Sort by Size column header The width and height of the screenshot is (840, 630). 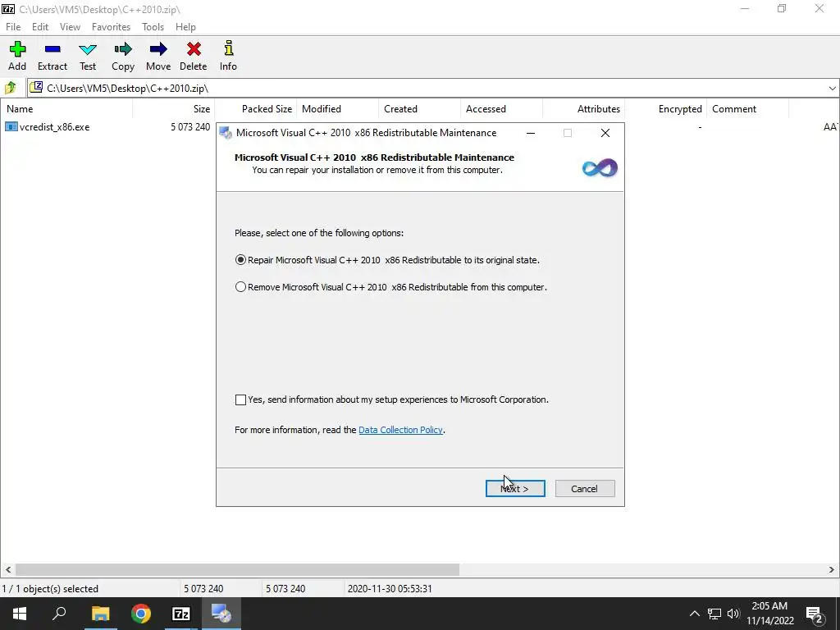[174, 109]
